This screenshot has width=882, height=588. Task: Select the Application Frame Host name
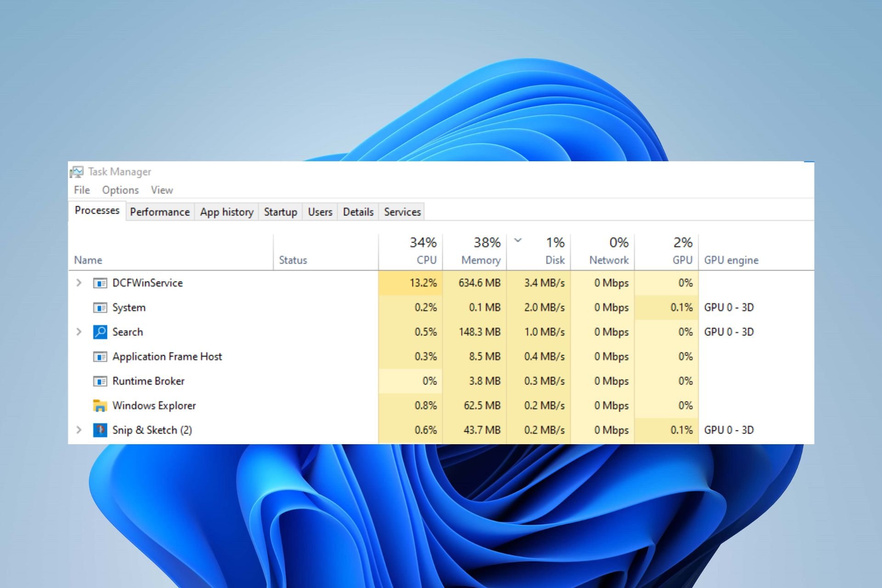click(x=167, y=356)
